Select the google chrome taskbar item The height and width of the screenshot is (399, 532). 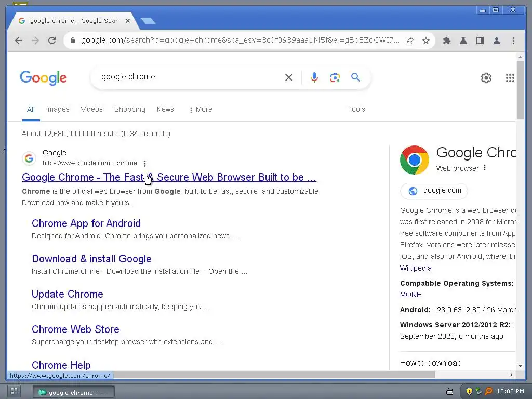pyautogui.click(x=74, y=392)
